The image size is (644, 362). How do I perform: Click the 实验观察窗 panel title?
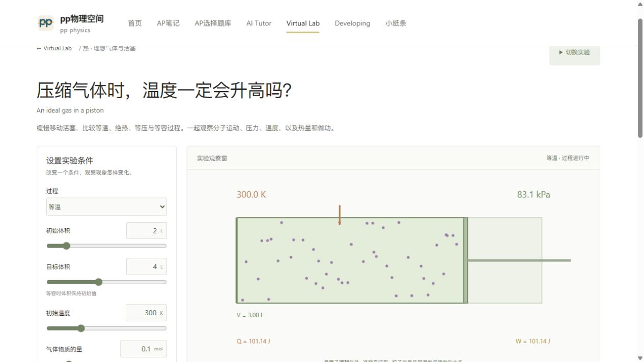(x=212, y=159)
